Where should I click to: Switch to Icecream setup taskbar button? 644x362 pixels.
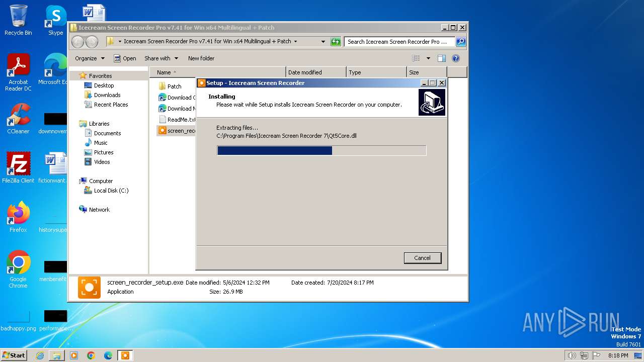point(125,355)
